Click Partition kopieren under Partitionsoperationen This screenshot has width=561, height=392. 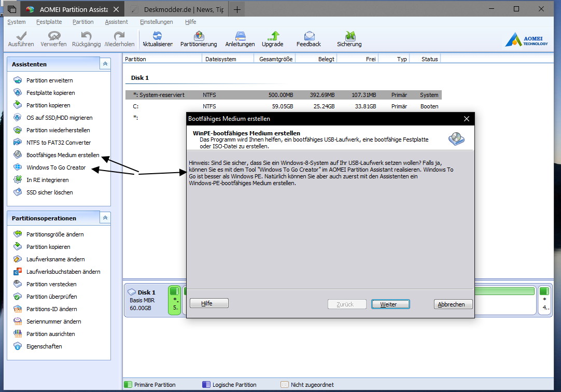(x=48, y=247)
